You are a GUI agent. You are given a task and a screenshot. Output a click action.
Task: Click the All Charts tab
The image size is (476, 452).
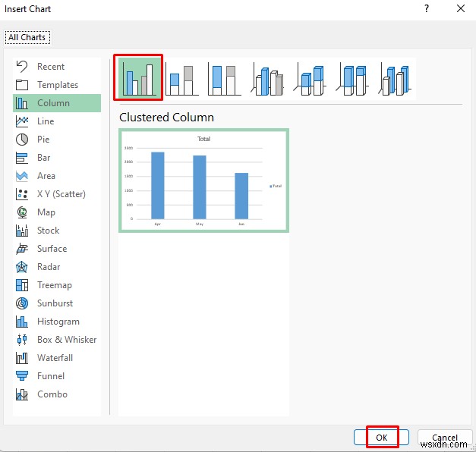coord(27,37)
